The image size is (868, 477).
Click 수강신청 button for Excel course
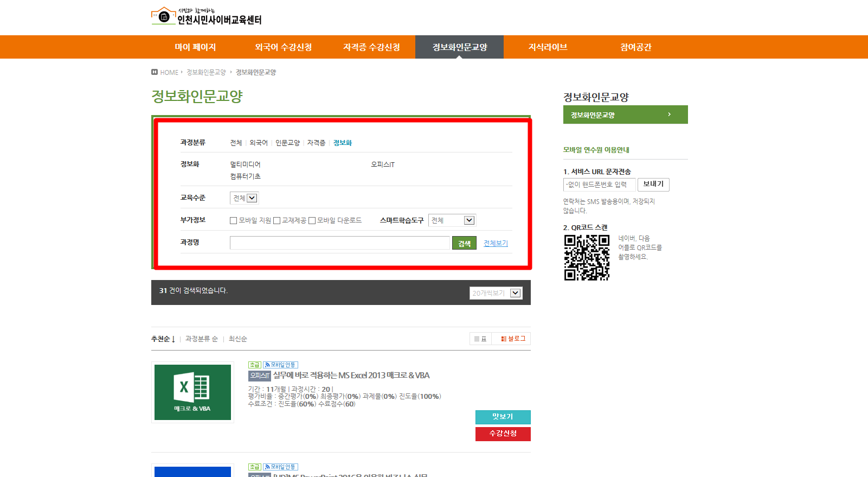coord(503,434)
